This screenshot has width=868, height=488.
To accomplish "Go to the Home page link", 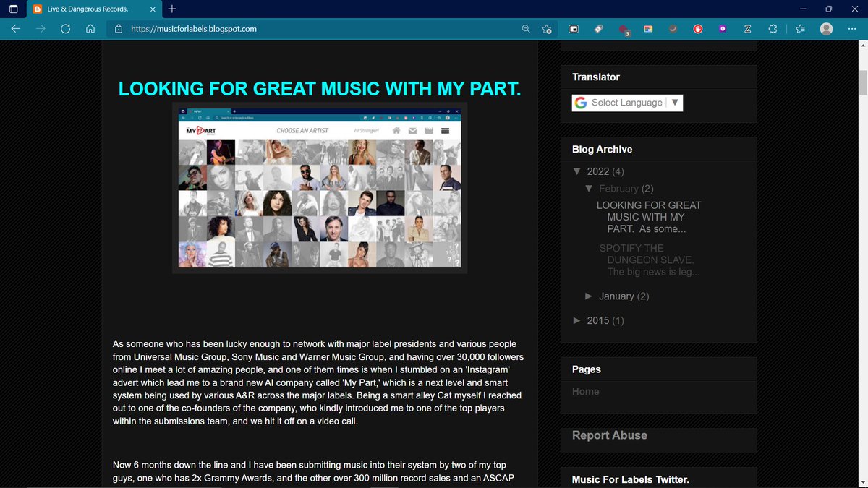I will click(x=585, y=391).
